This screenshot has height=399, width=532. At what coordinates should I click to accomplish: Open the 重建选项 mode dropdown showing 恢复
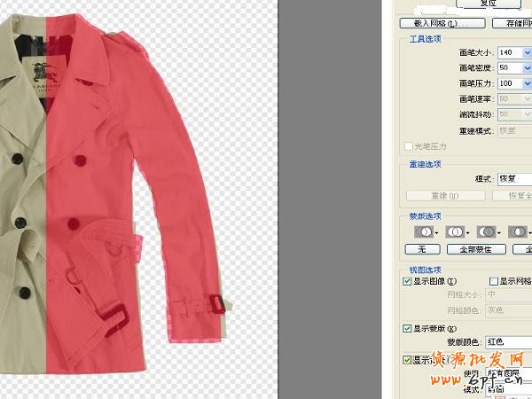pyautogui.click(x=514, y=178)
